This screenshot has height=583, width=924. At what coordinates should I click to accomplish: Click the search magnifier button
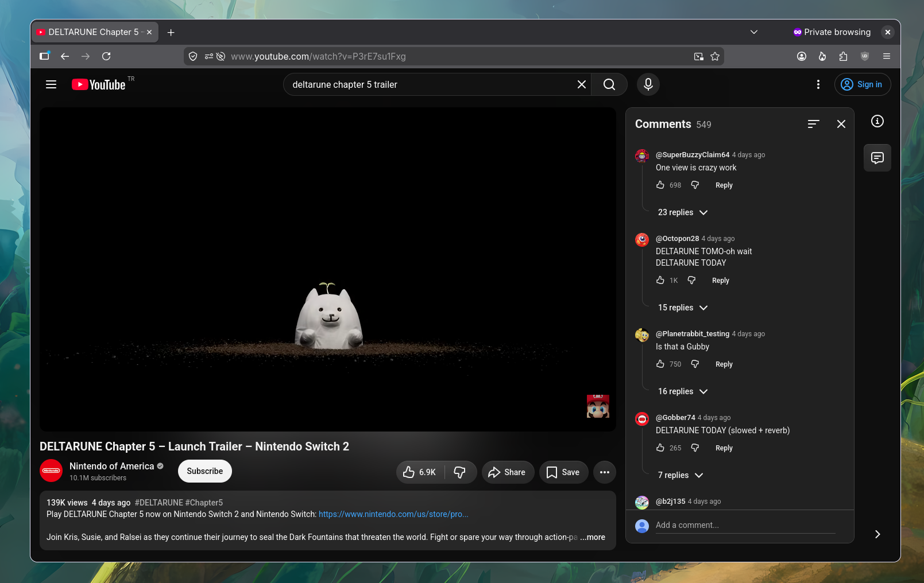click(x=609, y=84)
